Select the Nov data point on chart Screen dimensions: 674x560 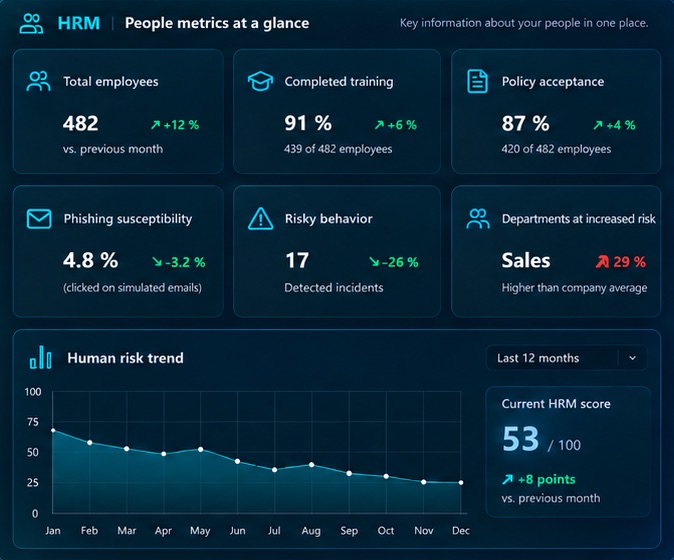424,482
